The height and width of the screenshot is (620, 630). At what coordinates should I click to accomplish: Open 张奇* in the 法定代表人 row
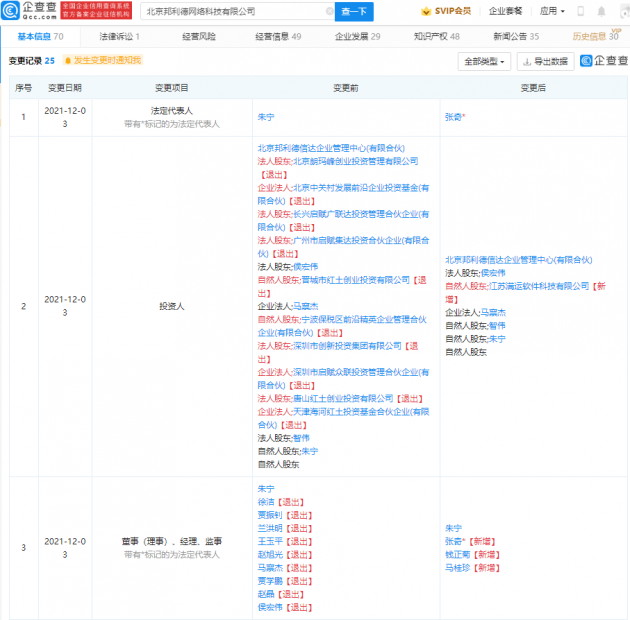pyautogui.click(x=455, y=117)
